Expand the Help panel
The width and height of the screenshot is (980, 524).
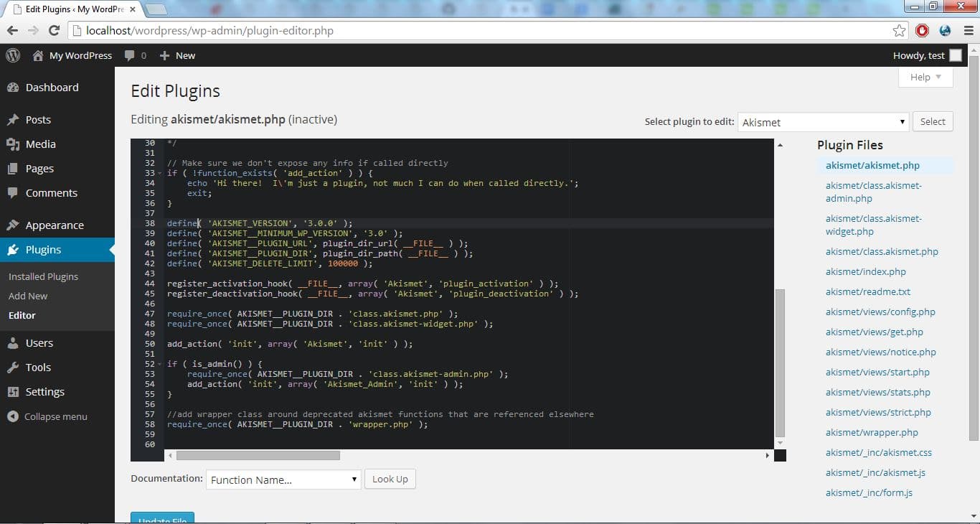[x=925, y=77]
